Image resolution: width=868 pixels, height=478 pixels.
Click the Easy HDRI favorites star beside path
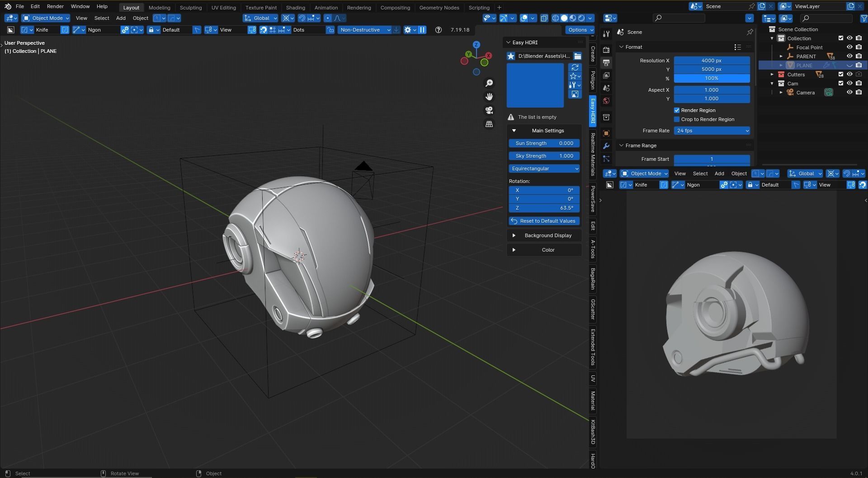point(511,56)
